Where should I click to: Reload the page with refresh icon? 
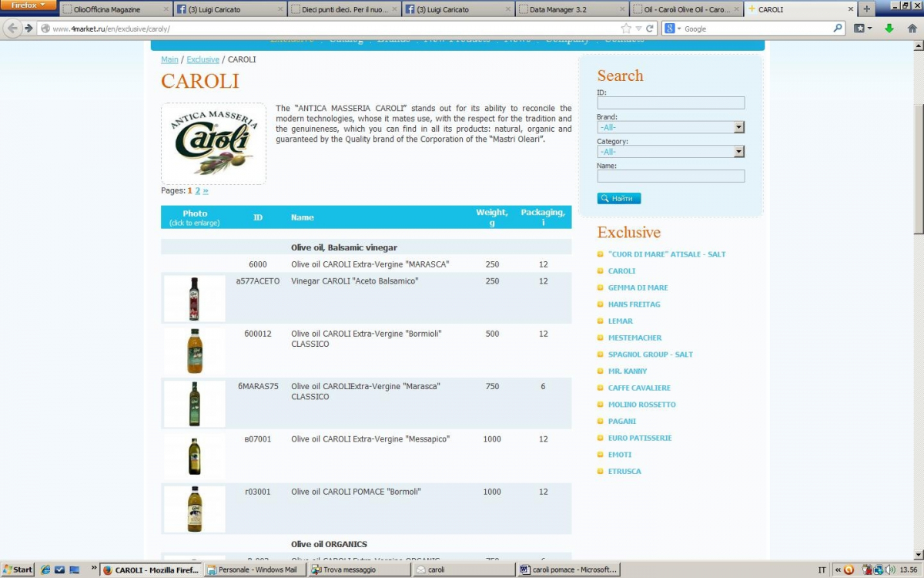coord(650,29)
